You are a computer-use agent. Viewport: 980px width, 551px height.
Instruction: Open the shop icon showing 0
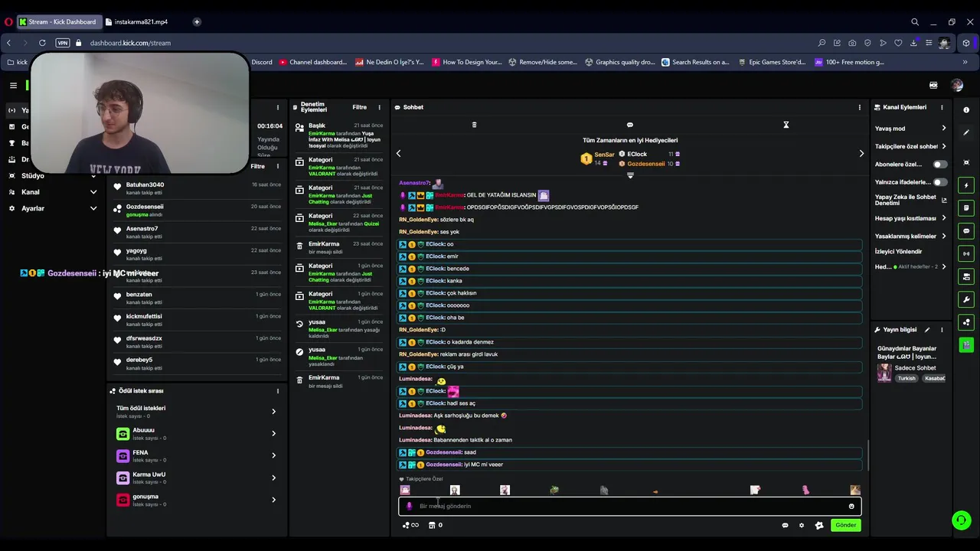tap(435, 525)
